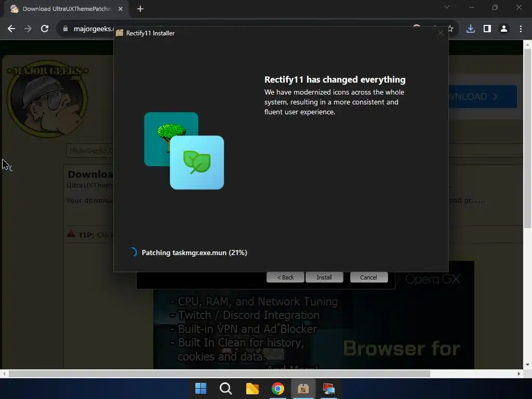Click the patching progress spinner
Screen dimensions: 532x399
134,252
